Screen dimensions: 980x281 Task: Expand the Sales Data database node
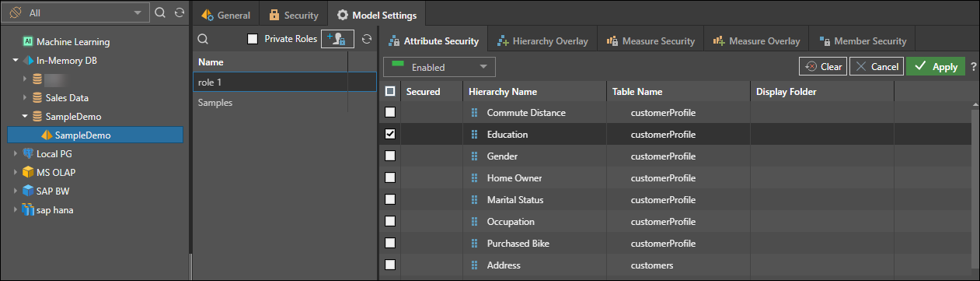click(26, 98)
